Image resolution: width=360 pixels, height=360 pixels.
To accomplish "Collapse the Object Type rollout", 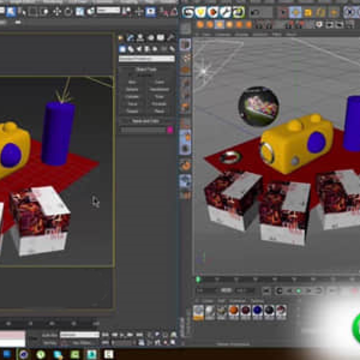I will pyautogui.click(x=146, y=69).
